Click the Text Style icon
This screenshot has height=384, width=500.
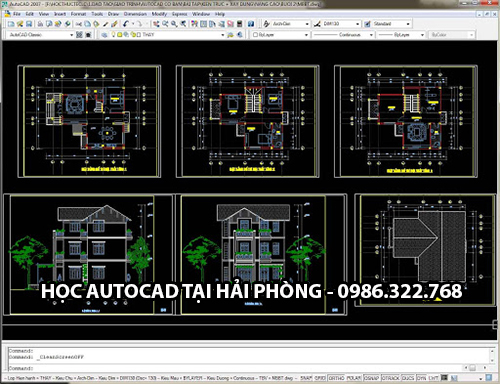point(266,24)
